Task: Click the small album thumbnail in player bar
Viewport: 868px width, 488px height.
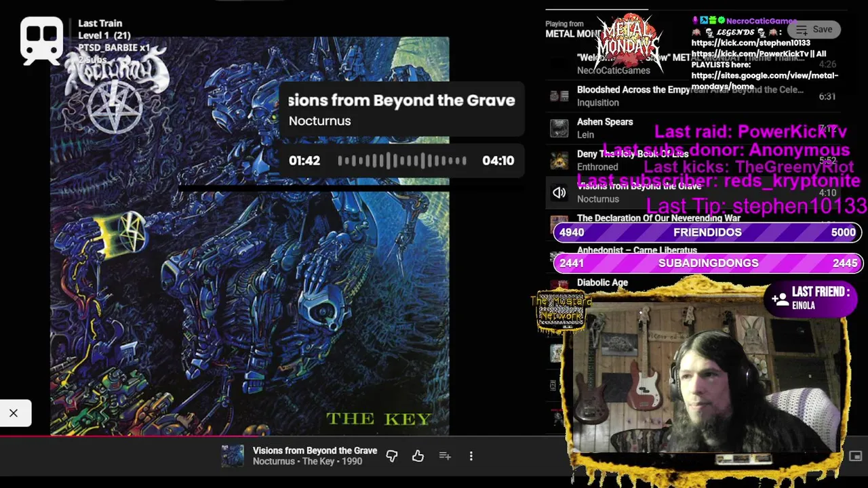Action: tap(232, 456)
